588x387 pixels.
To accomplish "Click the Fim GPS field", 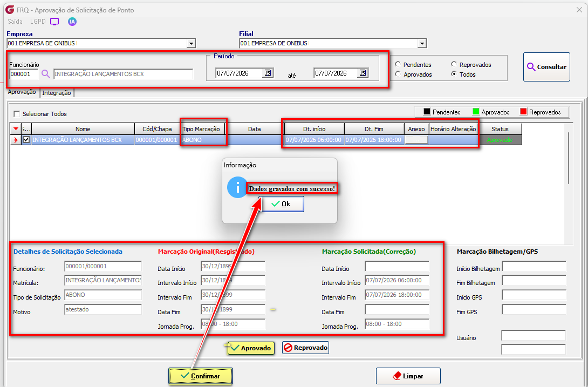I will point(534,310).
